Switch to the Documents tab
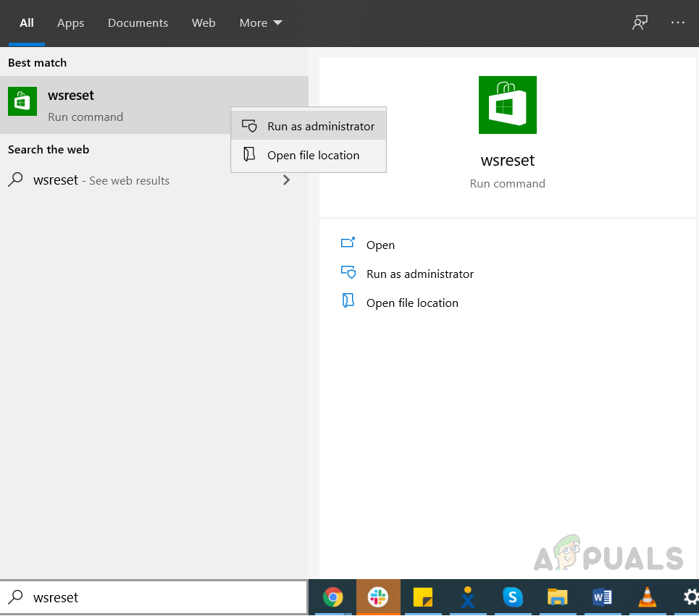Image resolution: width=699 pixels, height=616 pixels. pos(138,23)
